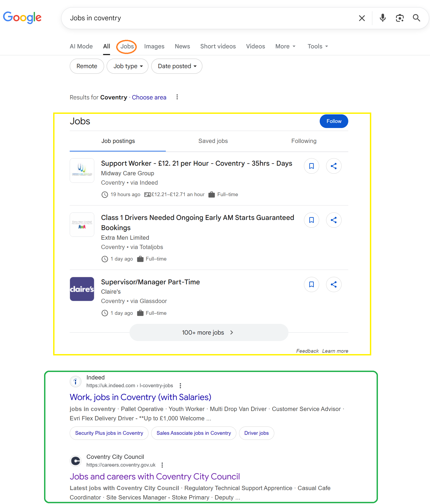Click Sales Associate jobs in Coventry chip

point(194,433)
